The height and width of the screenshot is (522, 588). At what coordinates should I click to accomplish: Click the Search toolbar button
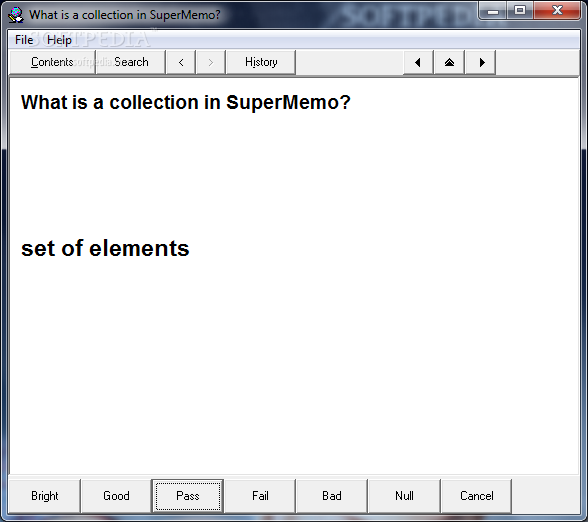[131, 62]
